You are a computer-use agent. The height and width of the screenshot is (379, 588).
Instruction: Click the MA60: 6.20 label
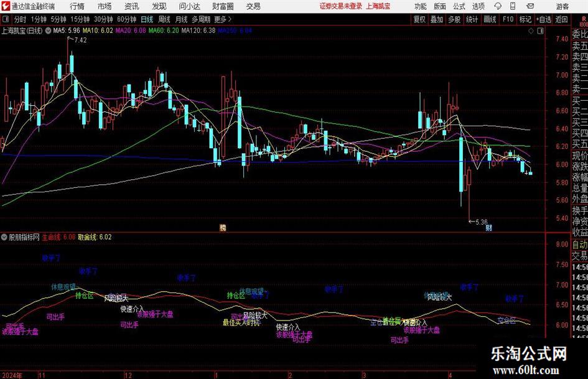164,30
